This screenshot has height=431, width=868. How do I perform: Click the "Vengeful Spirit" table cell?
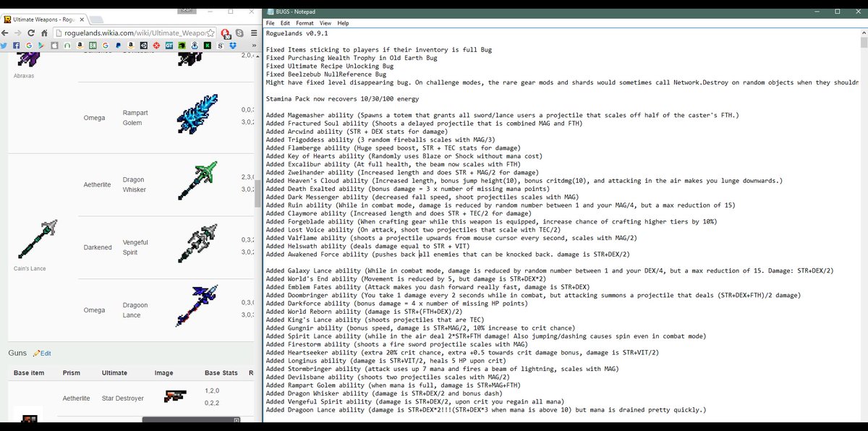click(136, 247)
